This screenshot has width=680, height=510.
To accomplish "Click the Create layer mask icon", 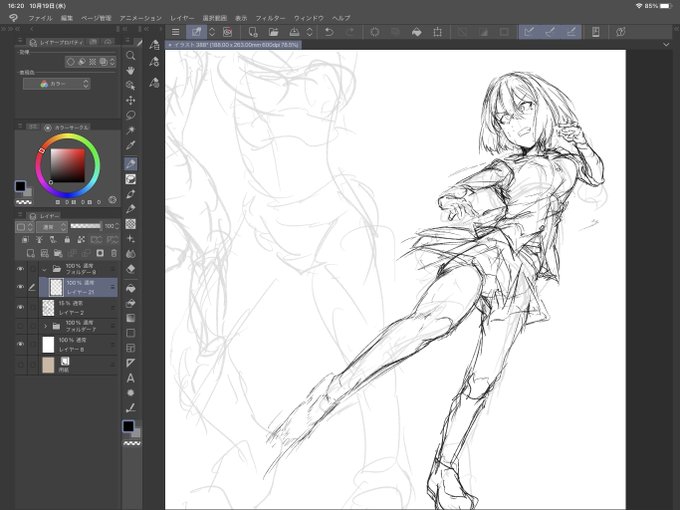I will pos(100,253).
